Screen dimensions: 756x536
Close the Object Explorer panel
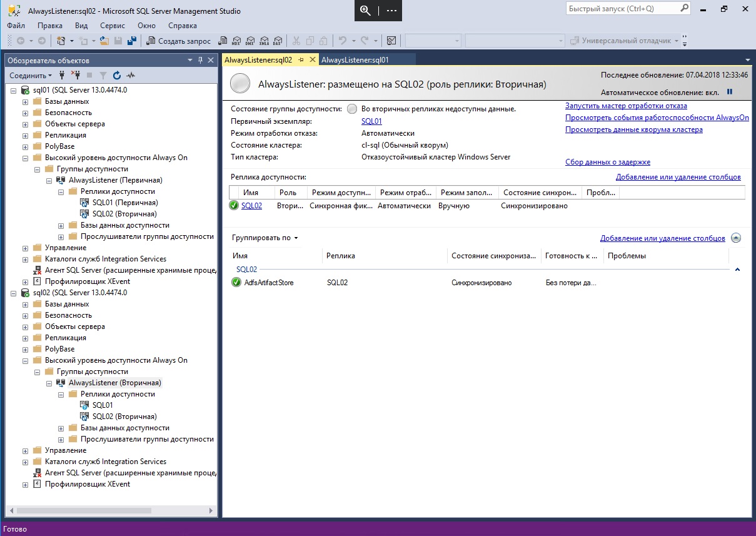click(211, 60)
